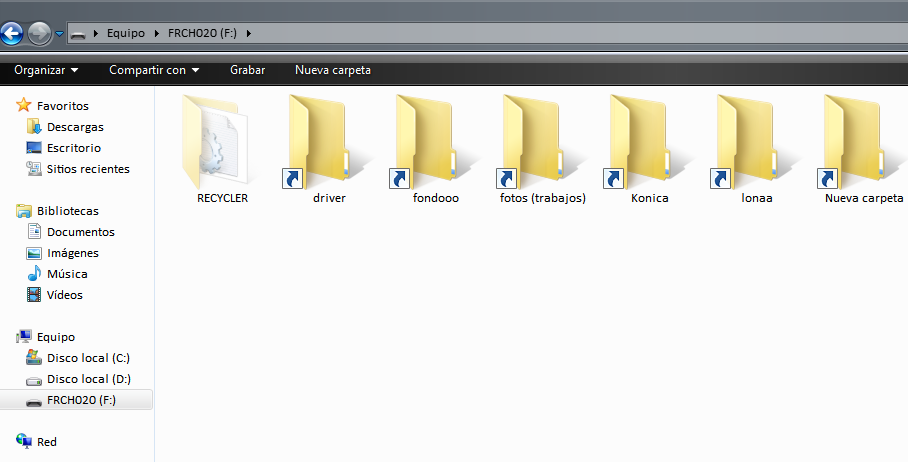Open the recent pages dropdown arrow
The width and height of the screenshot is (908, 462).
tap(59, 34)
